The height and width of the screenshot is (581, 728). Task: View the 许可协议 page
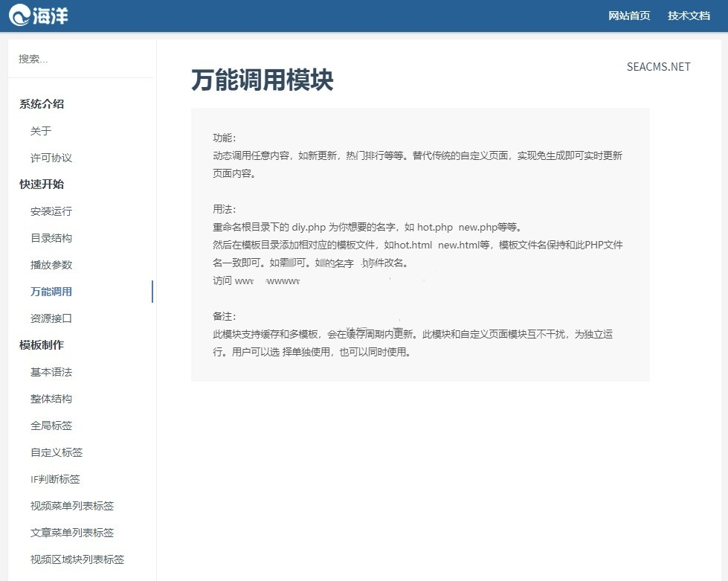click(x=51, y=158)
